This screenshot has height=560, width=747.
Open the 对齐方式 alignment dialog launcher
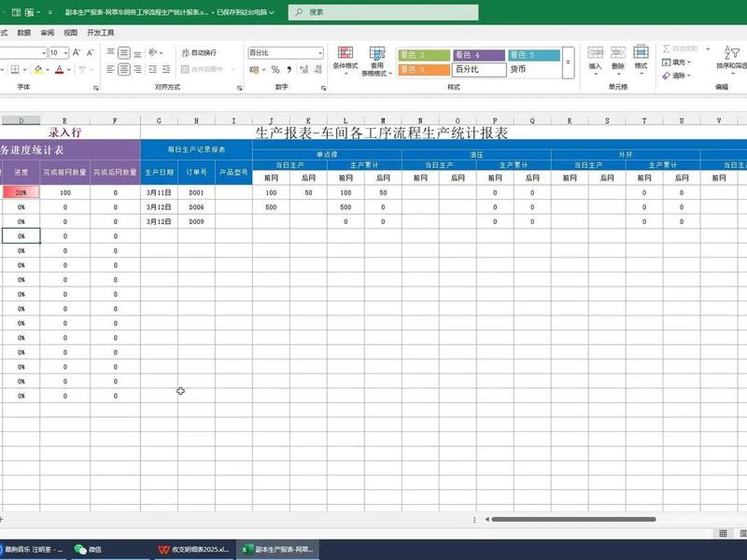pyautogui.click(x=239, y=88)
